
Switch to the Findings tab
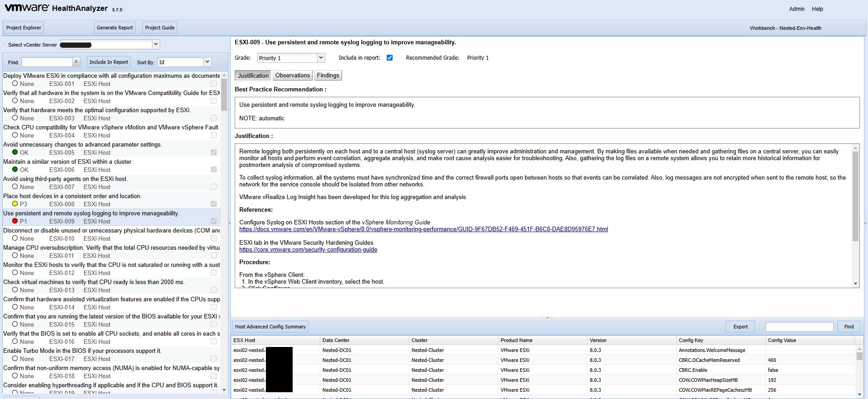pyautogui.click(x=328, y=76)
